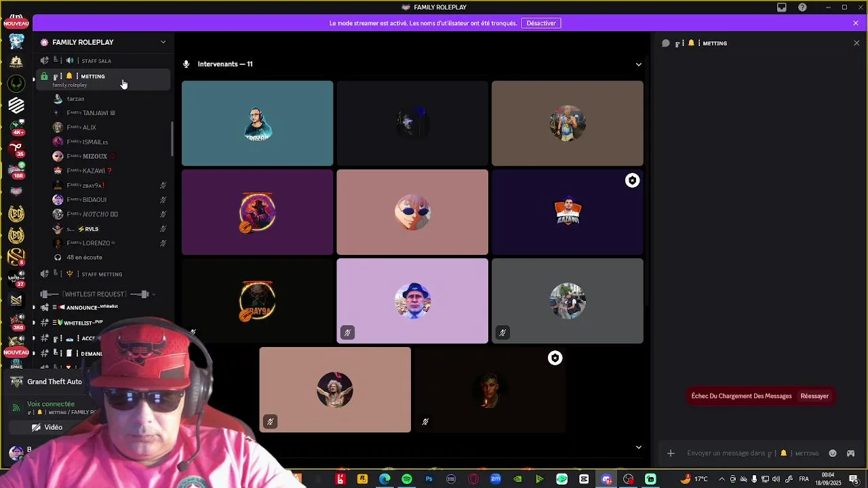Open the Discord taskbar icon
Viewport: 868px width, 488px height.
tap(606, 479)
